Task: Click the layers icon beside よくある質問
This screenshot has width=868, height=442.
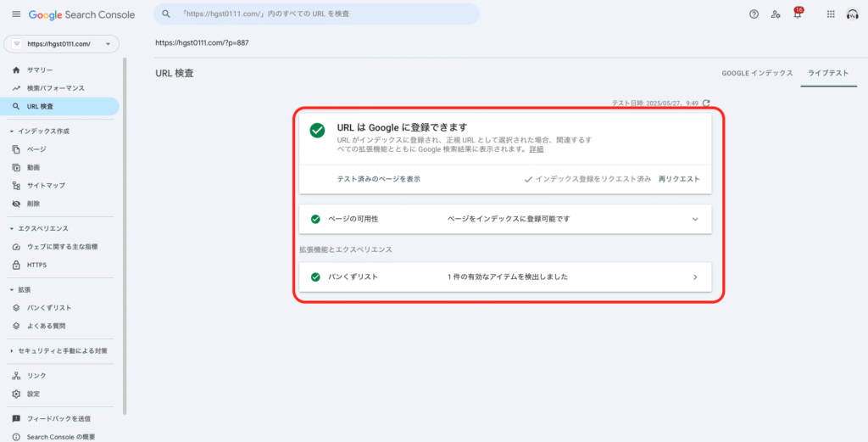Action: pyautogui.click(x=16, y=326)
